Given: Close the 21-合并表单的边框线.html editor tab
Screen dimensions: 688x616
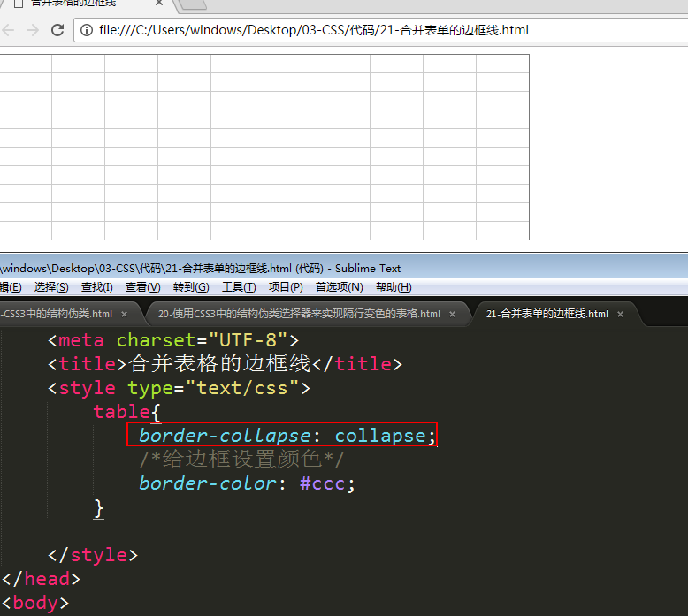Looking at the screenshot, I should [x=621, y=314].
